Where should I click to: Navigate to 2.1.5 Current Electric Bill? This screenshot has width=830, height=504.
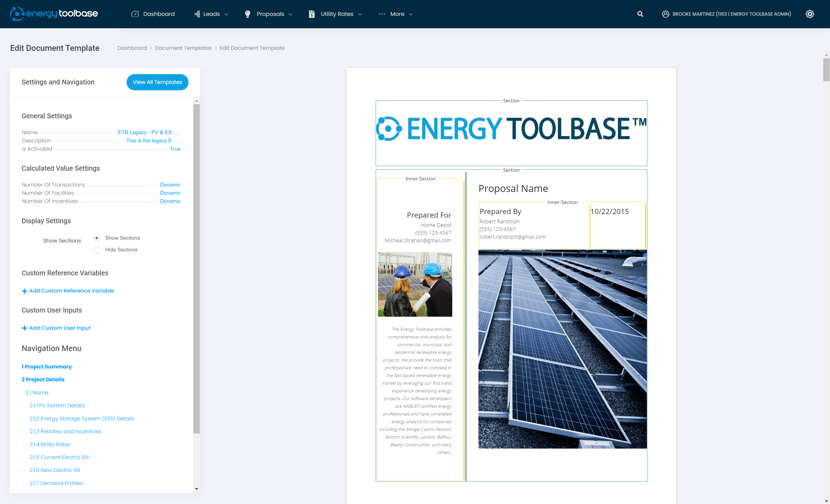(x=59, y=458)
